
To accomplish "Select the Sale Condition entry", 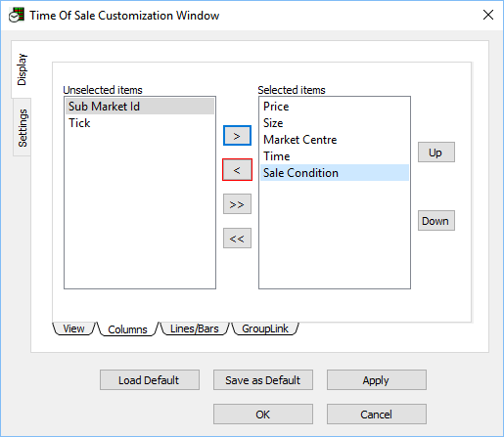I will coord(335,173).
